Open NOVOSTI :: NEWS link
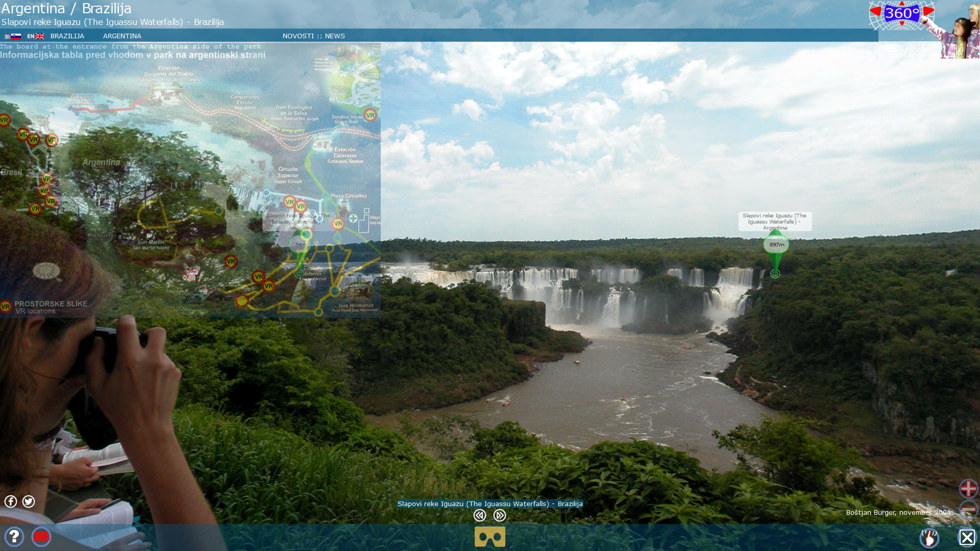Screen dimensions: 980x551 click(313, 36)
